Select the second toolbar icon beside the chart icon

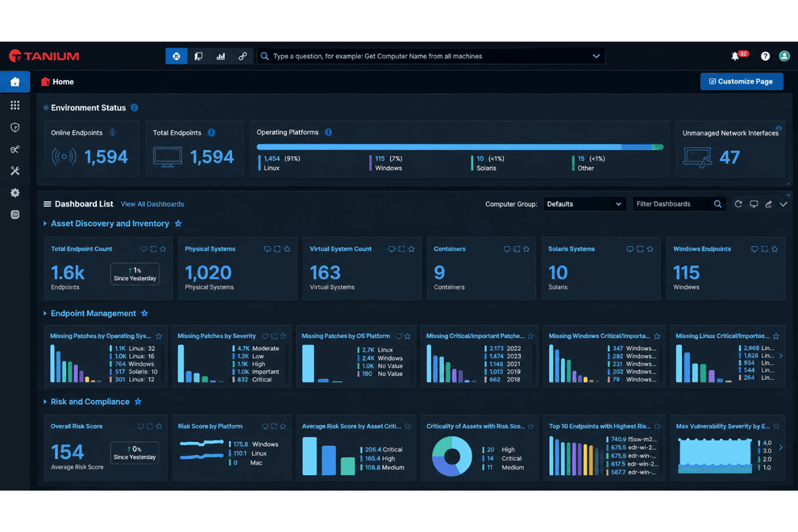(x=199, y=56)
